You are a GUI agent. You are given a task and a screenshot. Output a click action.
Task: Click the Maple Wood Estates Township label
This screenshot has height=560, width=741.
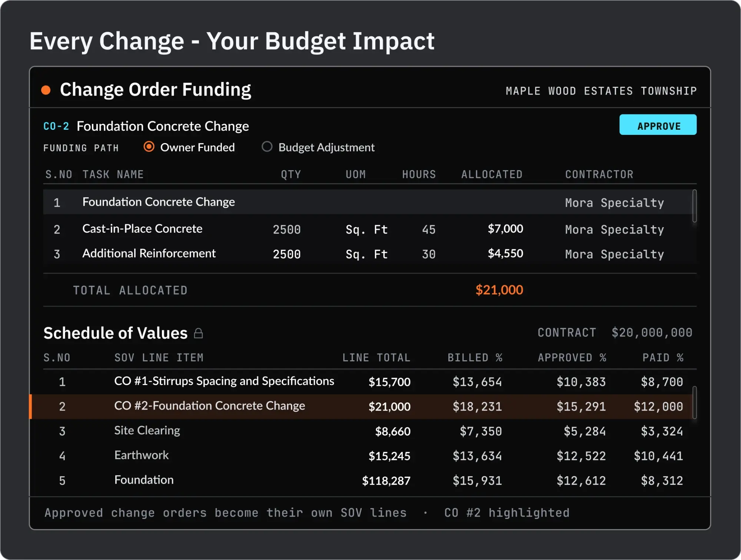pyautogui.click(x=601, y=91)
